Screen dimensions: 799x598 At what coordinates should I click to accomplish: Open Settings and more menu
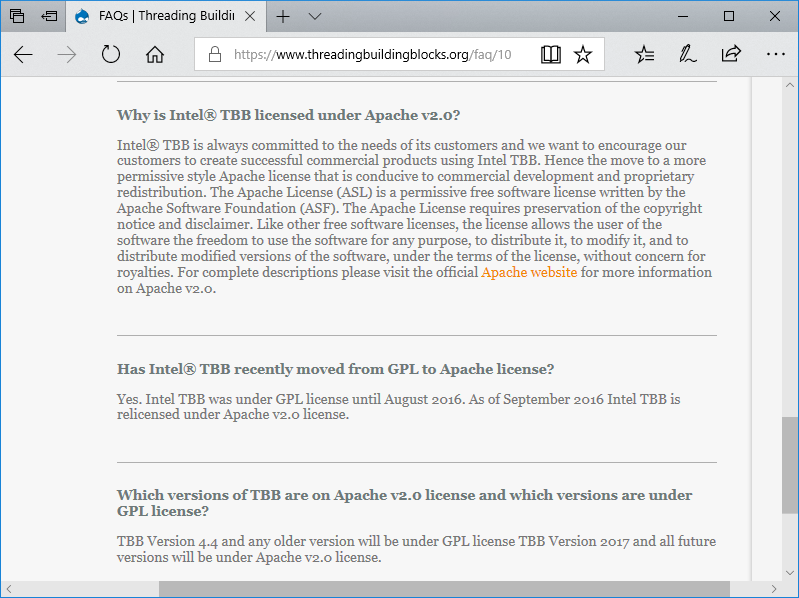tap(774, 54)
